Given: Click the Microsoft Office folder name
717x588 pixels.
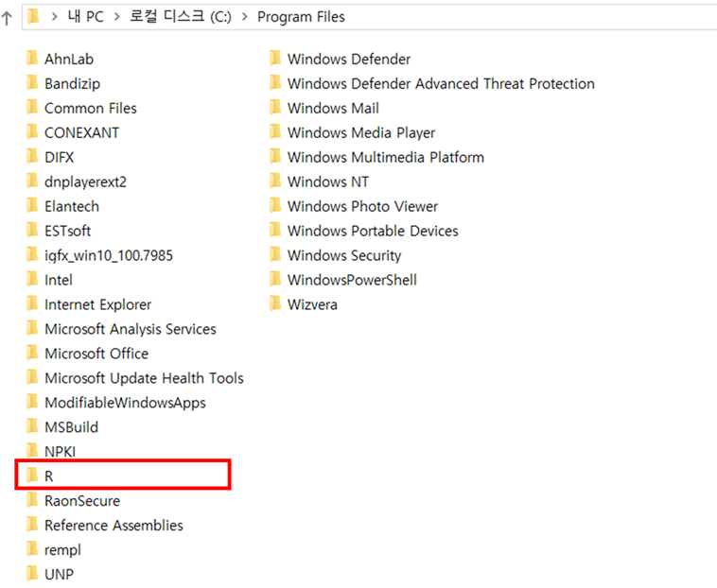Looking at the screenshot, I should 96,354.
